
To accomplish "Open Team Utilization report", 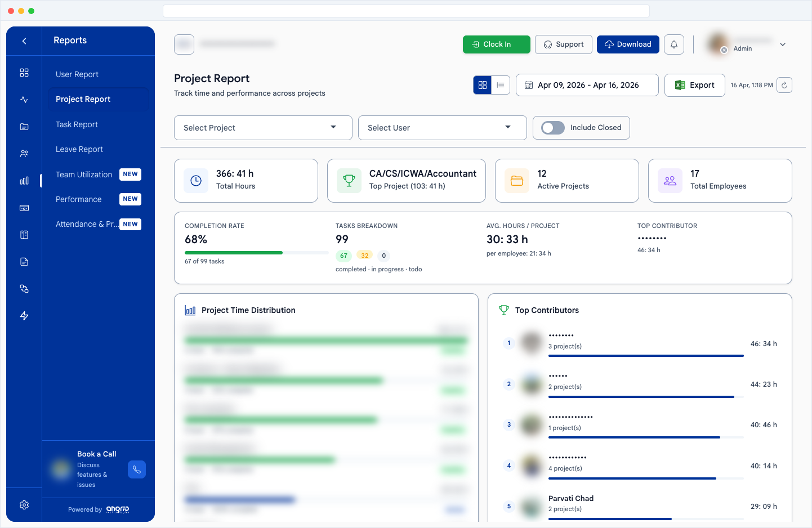I will pos(83,174).
